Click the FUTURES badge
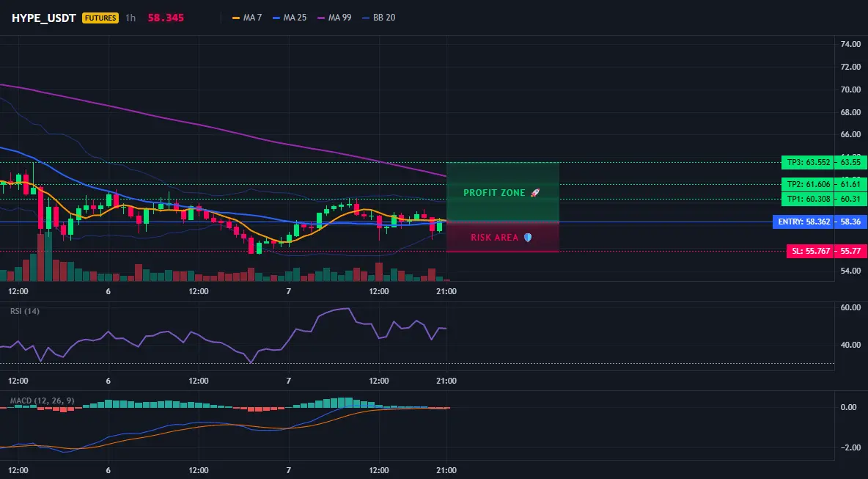 coord(100,18)
